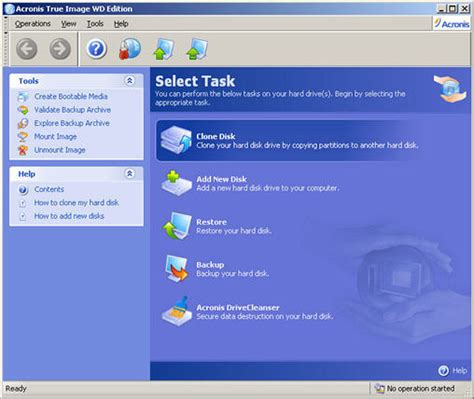Open the Help menu in menu bar

click(121, 24)
